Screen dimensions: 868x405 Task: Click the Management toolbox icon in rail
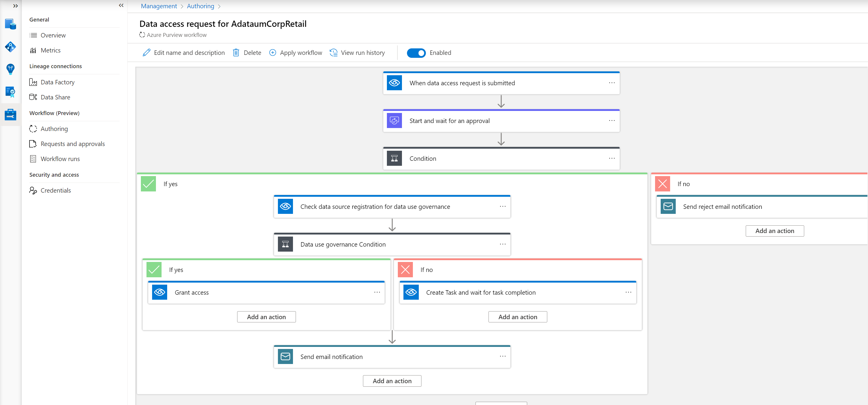tap(10, 114)
